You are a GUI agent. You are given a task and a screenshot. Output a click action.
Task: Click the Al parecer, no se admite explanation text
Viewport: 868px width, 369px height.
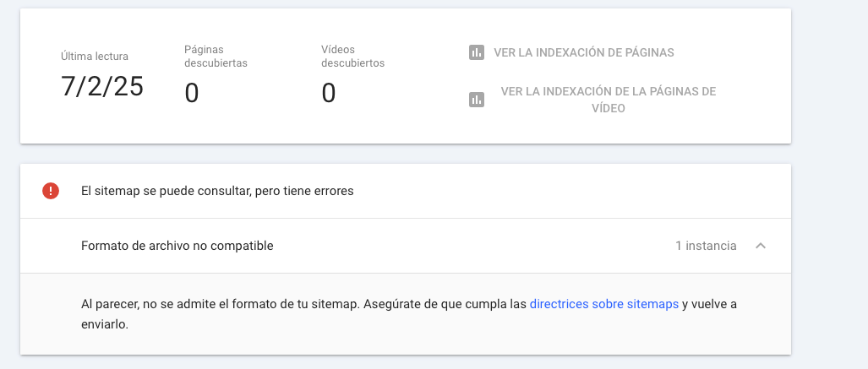tap(408, 313)
